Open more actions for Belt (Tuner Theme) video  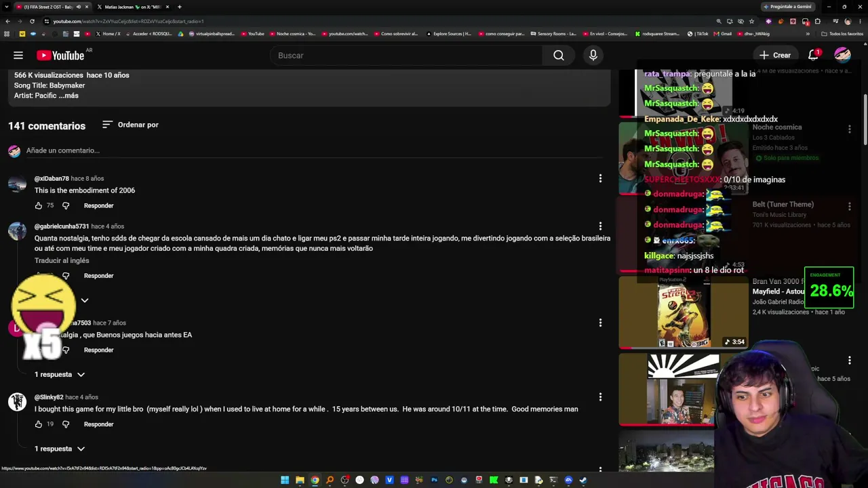pyautogui.click(x=850, y=206)
